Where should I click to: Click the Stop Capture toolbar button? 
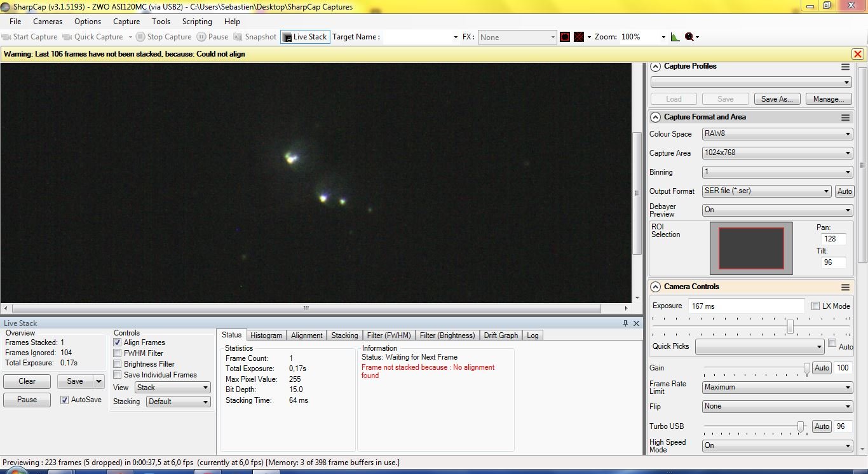pyautogui.click(x=164, y=37)
